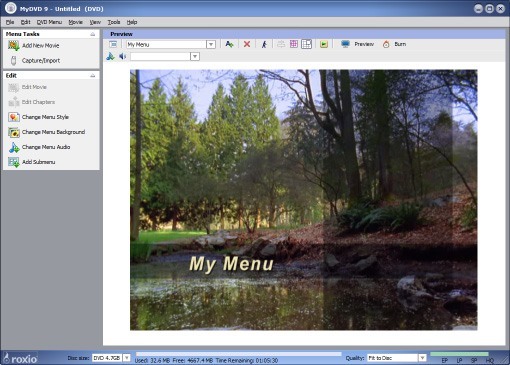
Task: Click the Change Menu Style icon
Action: pyautogui.click(x=14, y=117)
